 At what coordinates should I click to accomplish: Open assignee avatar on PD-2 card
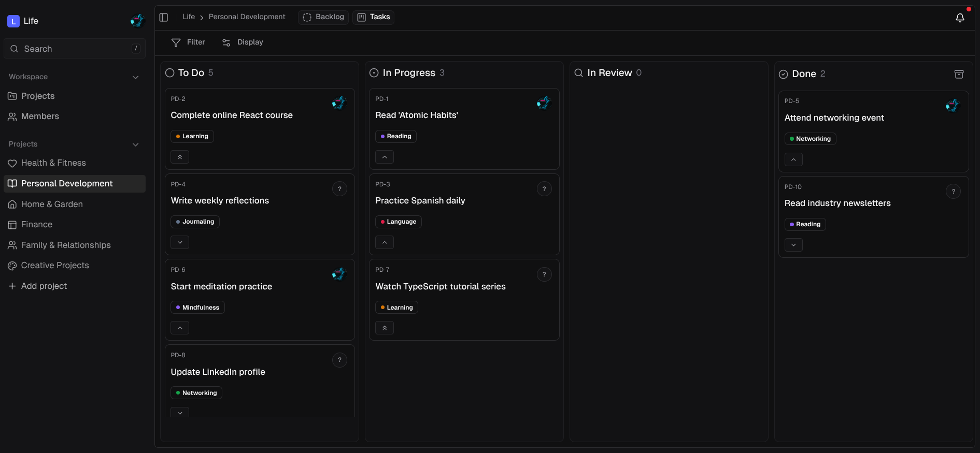(x=339, y=103)
